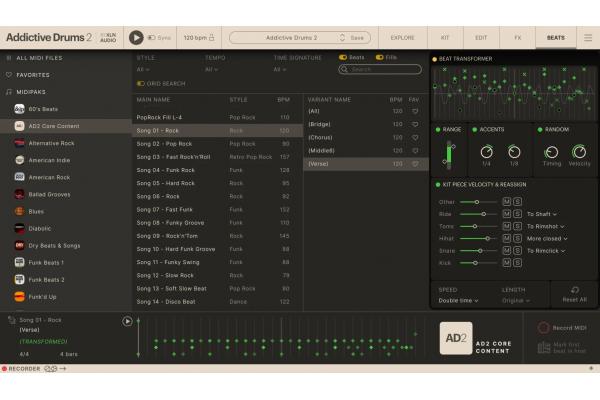
Task: Click the beat search input field
Action: [380, 69]
